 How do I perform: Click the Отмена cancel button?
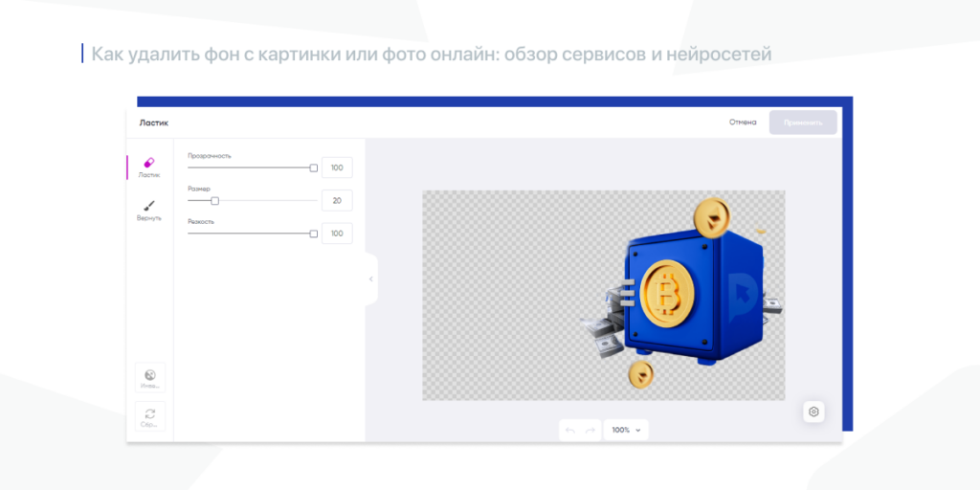pyautogui.click(x=743, y=122)
